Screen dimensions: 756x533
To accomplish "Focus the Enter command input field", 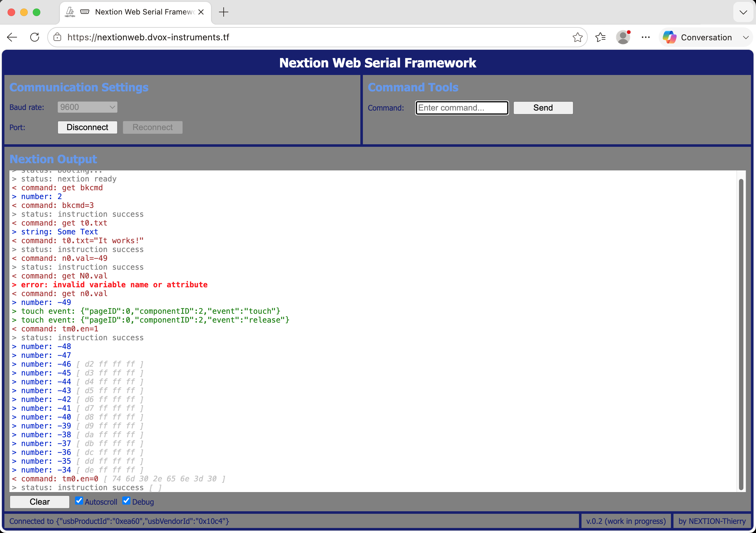I will pyautogui.click(x=462, y=108).
